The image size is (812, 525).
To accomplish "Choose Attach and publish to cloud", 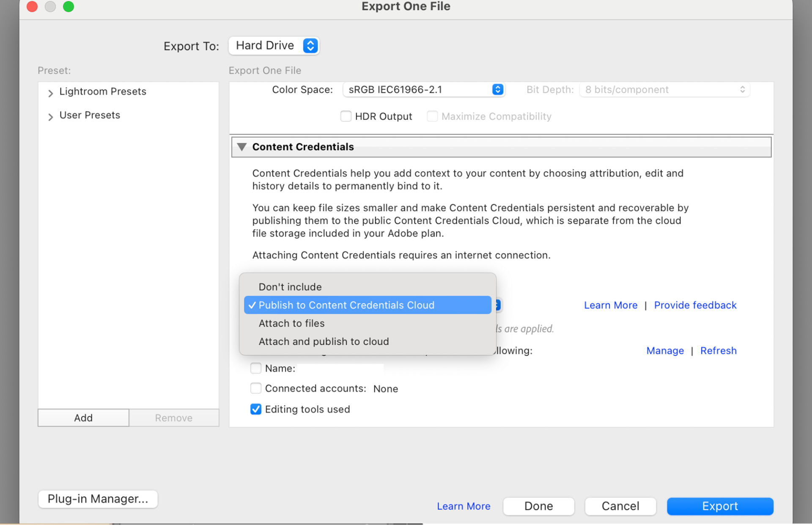I will coord(368,341).
